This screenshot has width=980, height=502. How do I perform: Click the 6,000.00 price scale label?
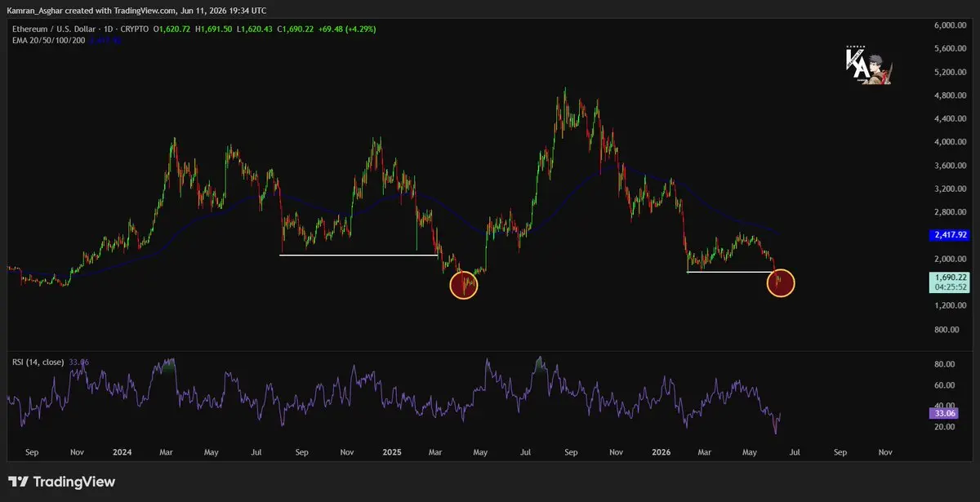tap(950, 25)
